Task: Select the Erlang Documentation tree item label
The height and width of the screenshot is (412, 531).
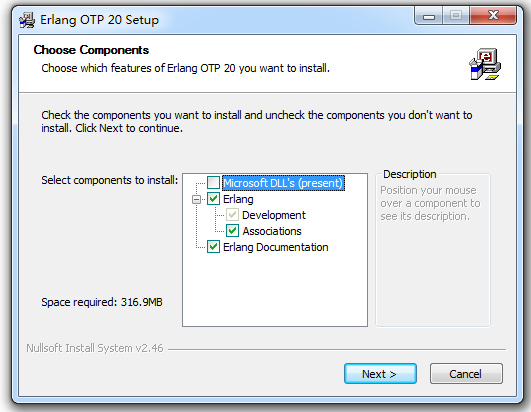Action: tap(276, 247)
